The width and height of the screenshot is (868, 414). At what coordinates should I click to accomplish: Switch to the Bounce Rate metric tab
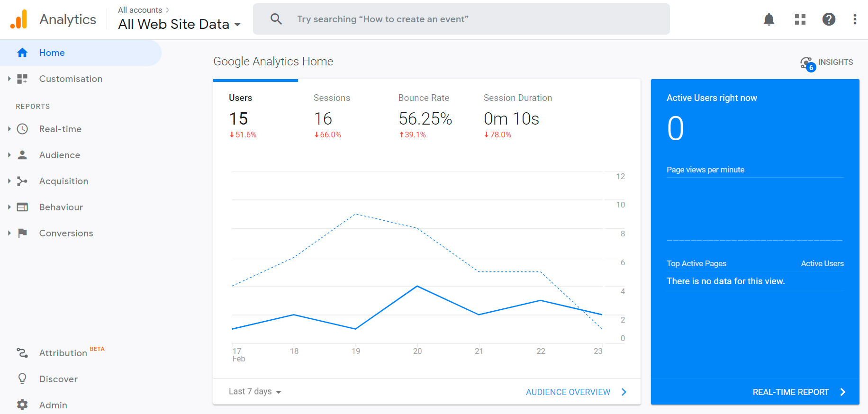[x=425, y=117]
